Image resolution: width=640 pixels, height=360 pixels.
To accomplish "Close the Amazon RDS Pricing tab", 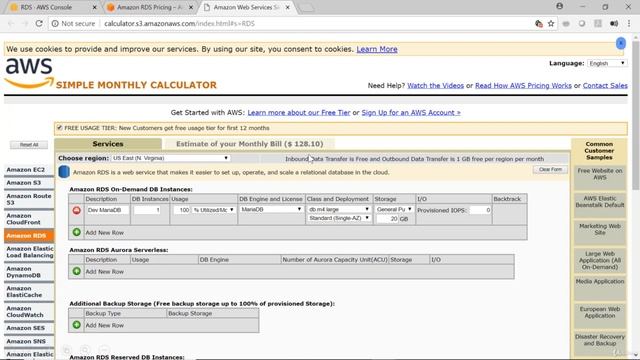I will 191,7.
